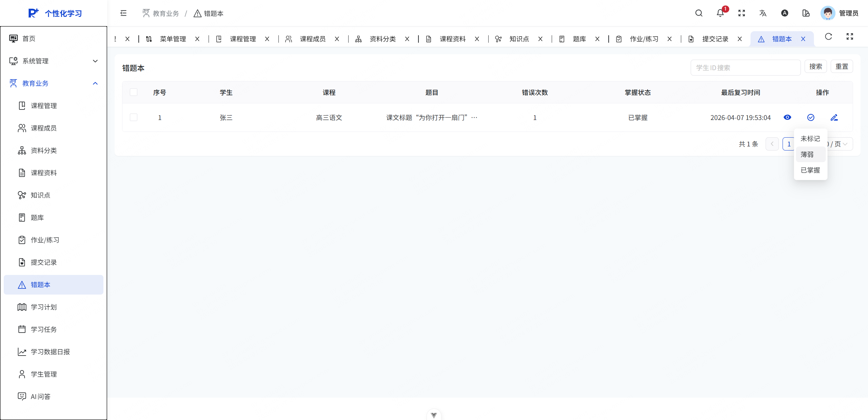The width and height of the screenshot is (868, 420).
Task: Toggle fullscreen from the header icon
Action: [x=742, y=13]
